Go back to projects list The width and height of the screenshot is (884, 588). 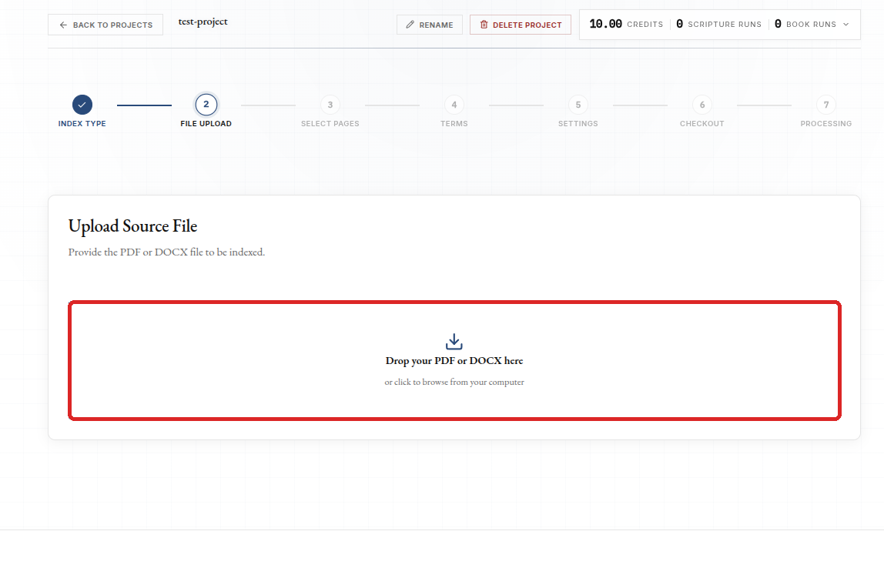pos(105,25)
